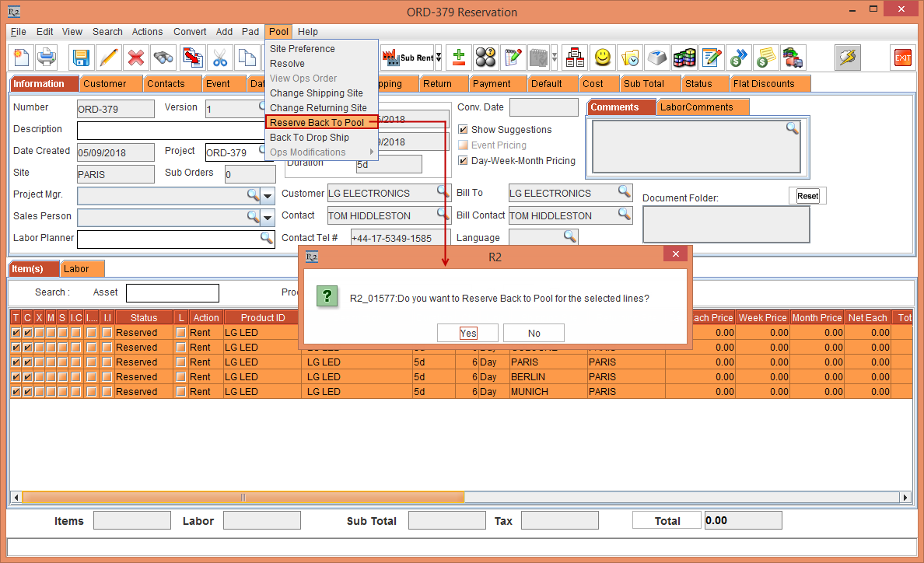Click the Print icon in toolbar

[x=47, y=58]
